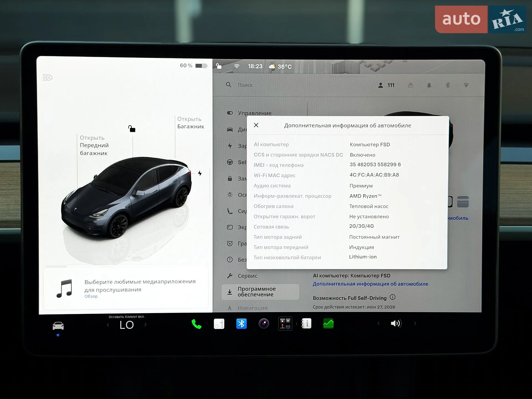Tap the 36°C weather indicator
The height and width of the screenshot is (399, 532).
280,67
